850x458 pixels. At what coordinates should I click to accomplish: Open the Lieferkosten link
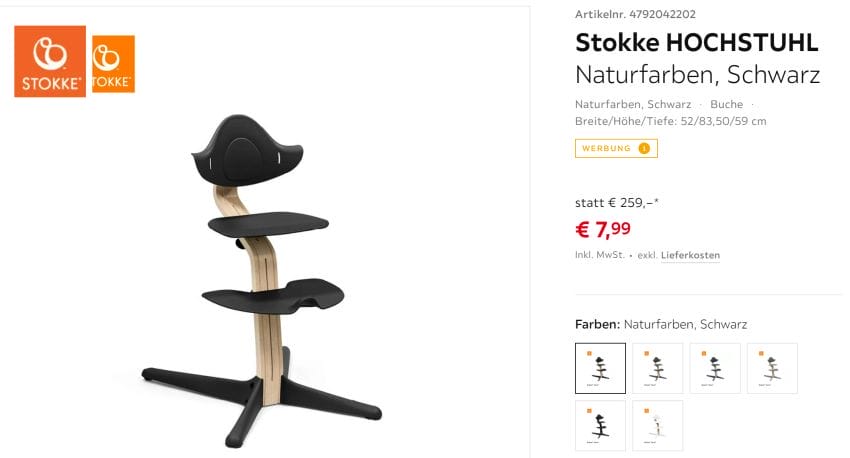690,255
